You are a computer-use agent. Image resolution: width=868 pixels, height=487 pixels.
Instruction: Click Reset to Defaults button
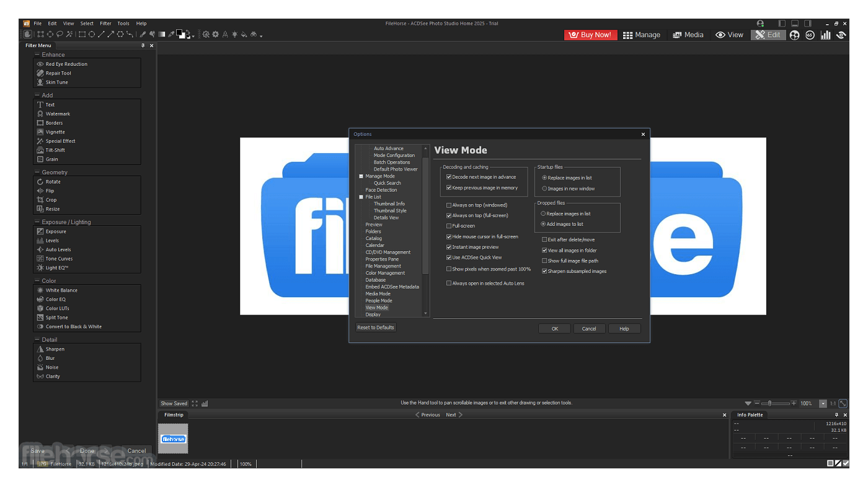click(x=376, y=328)
